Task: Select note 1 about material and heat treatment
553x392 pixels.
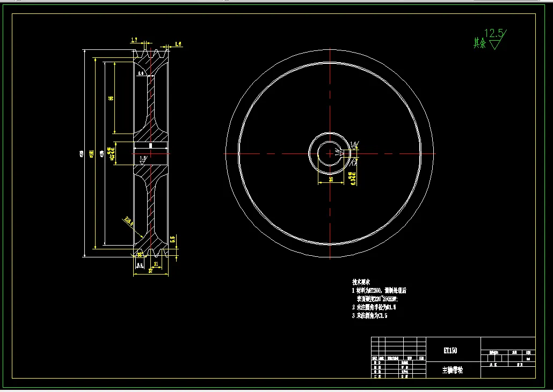Action: click(379, 291)
